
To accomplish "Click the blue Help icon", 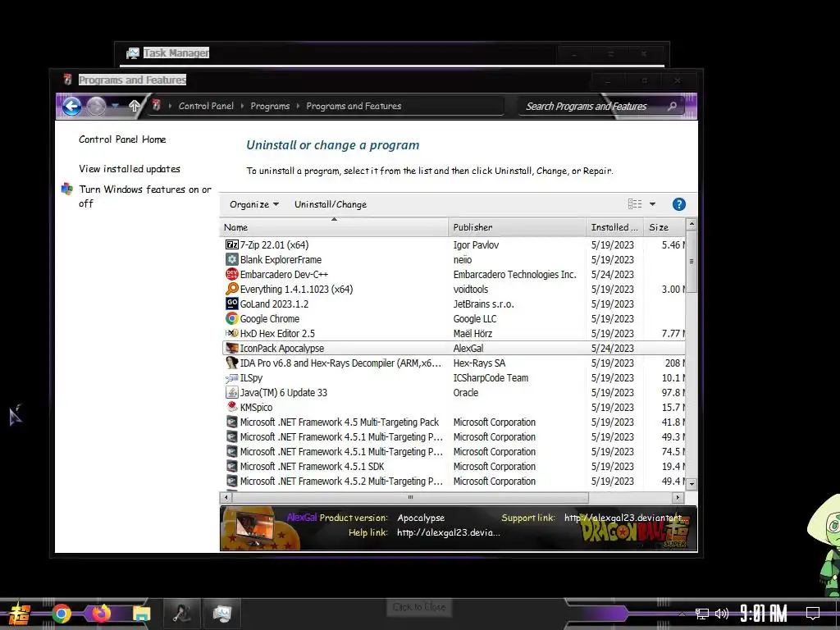I will click(x=678, y=204).
